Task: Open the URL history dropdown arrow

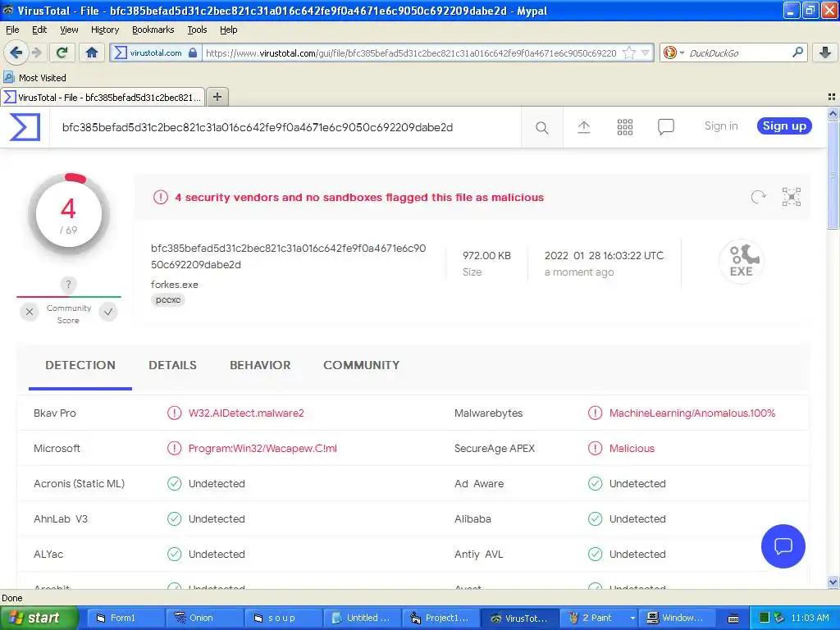Action: pyautogui.click(x=646, y=52)
